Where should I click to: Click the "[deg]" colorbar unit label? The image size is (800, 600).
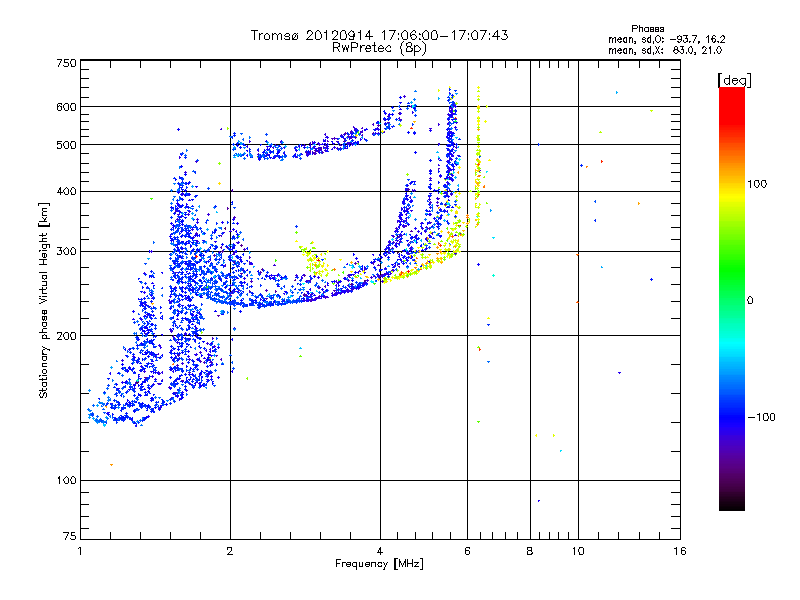tap(734, 80)
